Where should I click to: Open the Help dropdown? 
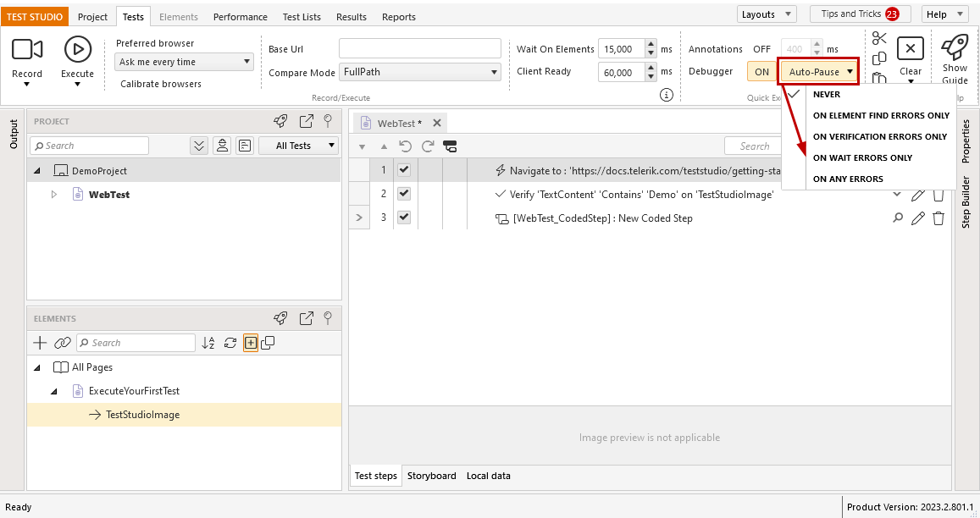click(x=944, y=14)
